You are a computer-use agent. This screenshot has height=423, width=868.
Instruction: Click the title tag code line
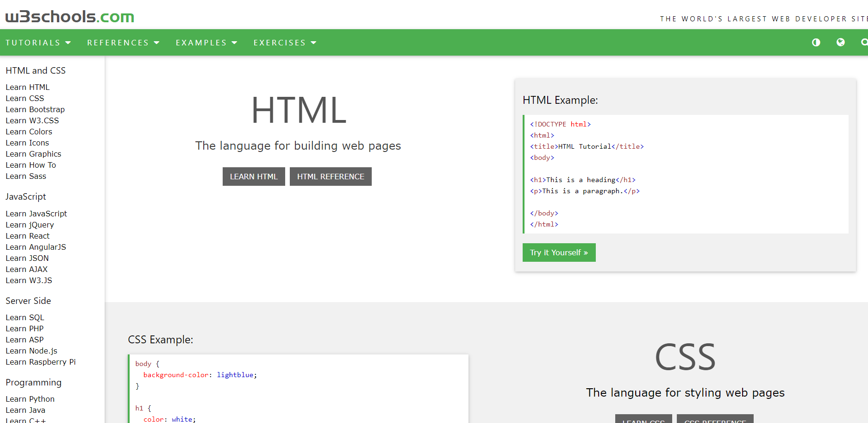click(587, 146)
